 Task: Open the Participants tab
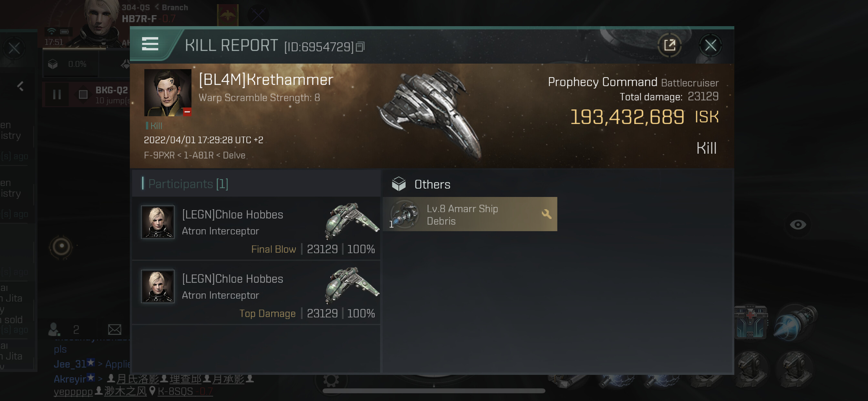[188, 184]
